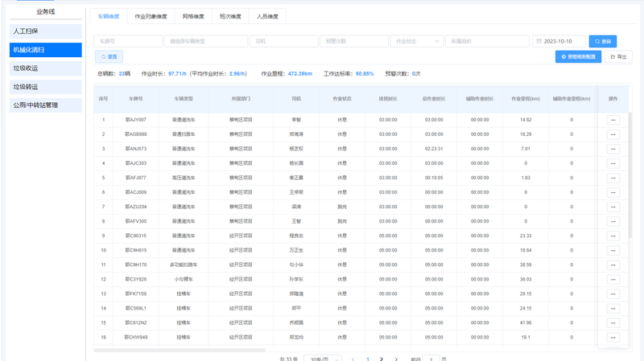Open the 请选择车辆类型 vehicle type selector
This screenshot has height=361, width=644.
click(x=206, y=41)
